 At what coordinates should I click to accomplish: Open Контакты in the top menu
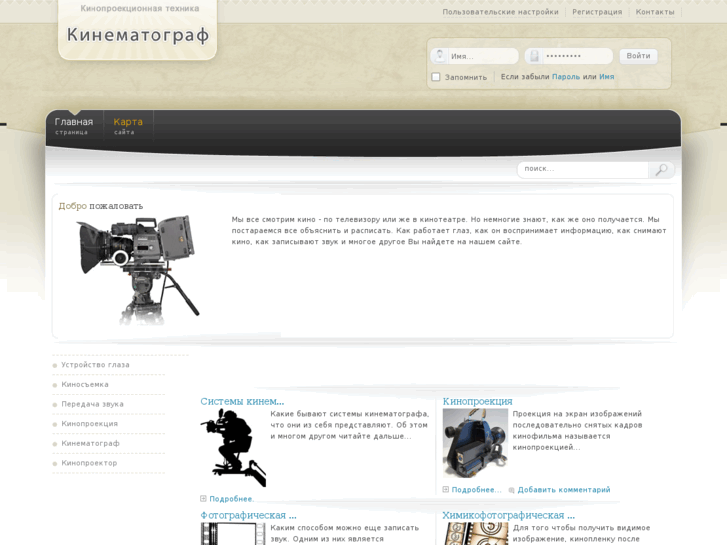tap(655, 12)
